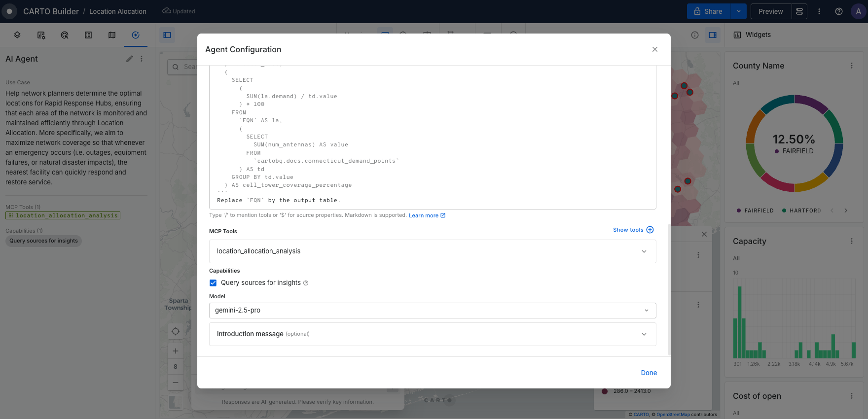Click the info icon beside Query sources
The image size is (868, 419).
[x=306, y=283]
